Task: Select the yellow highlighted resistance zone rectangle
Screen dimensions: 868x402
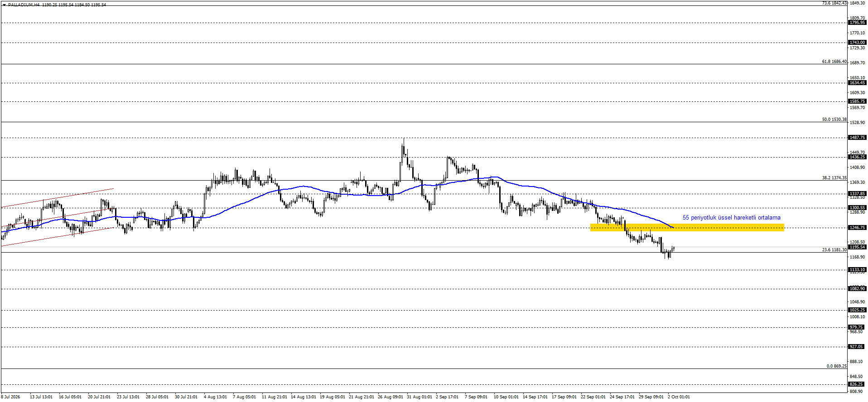Action: coord(687,227)
